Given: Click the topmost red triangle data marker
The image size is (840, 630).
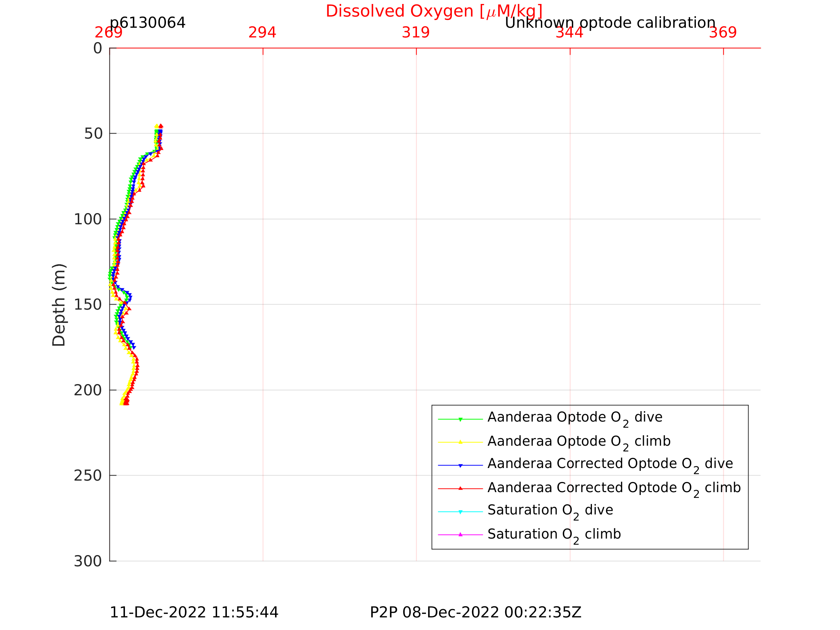Looking at the screenshot, I should coord(161,126).
